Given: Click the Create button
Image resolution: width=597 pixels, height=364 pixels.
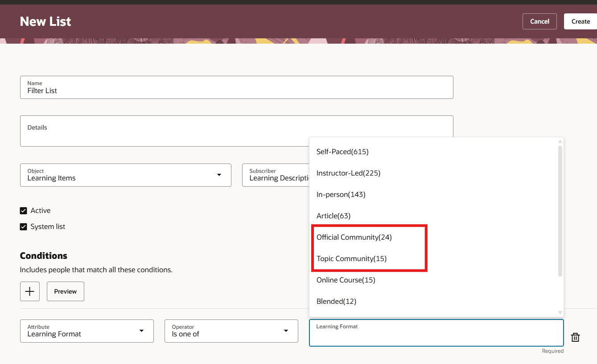Looking at the screenshot, I should 581,21.
